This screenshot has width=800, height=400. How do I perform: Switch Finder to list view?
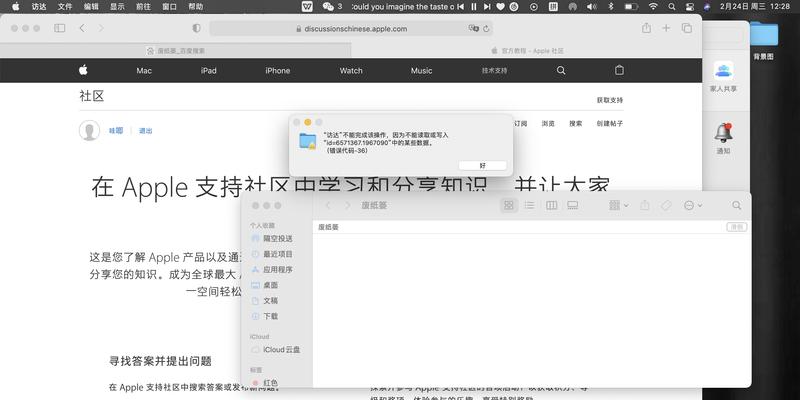[x=530, y=206]
